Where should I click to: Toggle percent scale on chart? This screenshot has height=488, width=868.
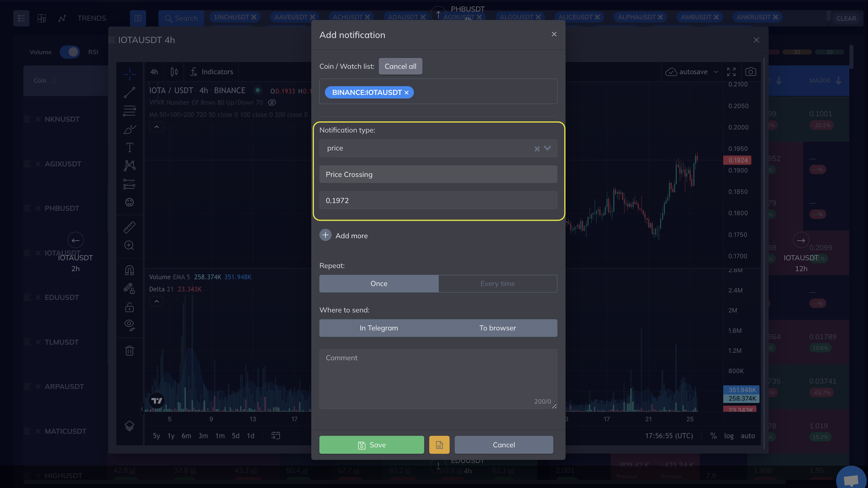(x=713, y=436)
